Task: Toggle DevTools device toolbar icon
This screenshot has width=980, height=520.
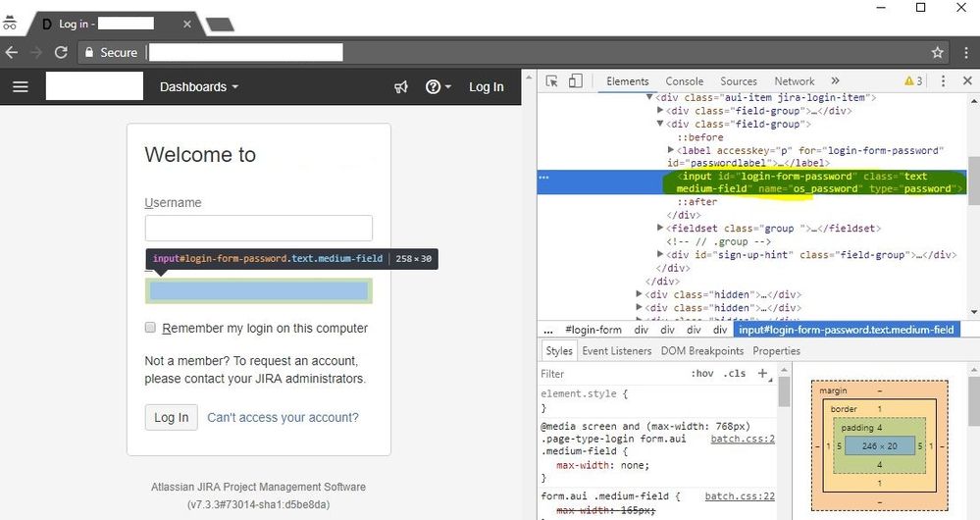Action: pos(575,81)
